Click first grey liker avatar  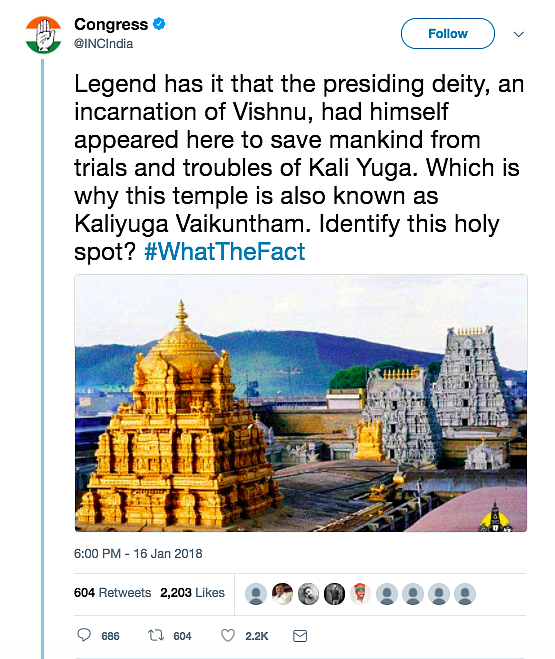coord(256,594)
